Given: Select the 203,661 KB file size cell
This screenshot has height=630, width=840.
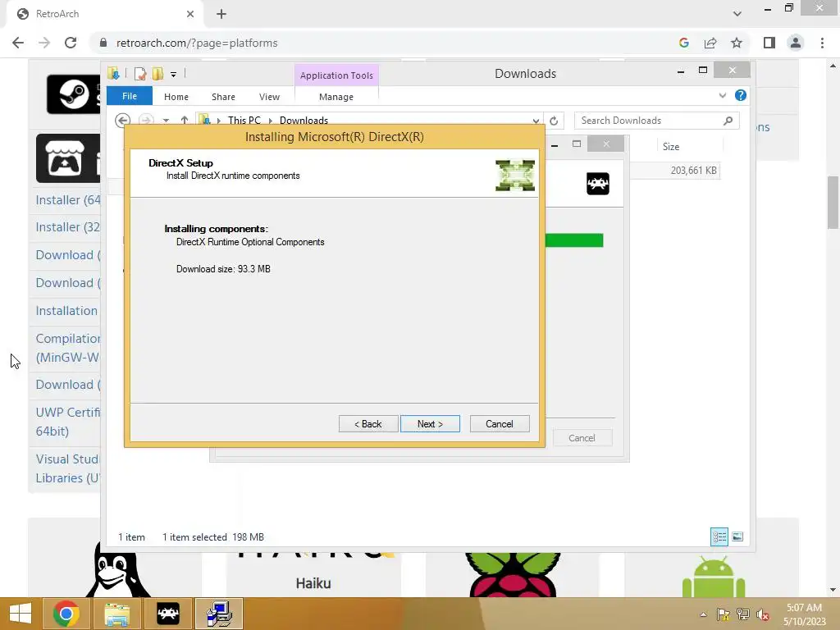Looking at the screenshot, I should pyautogui.click(x=693, y=171).
